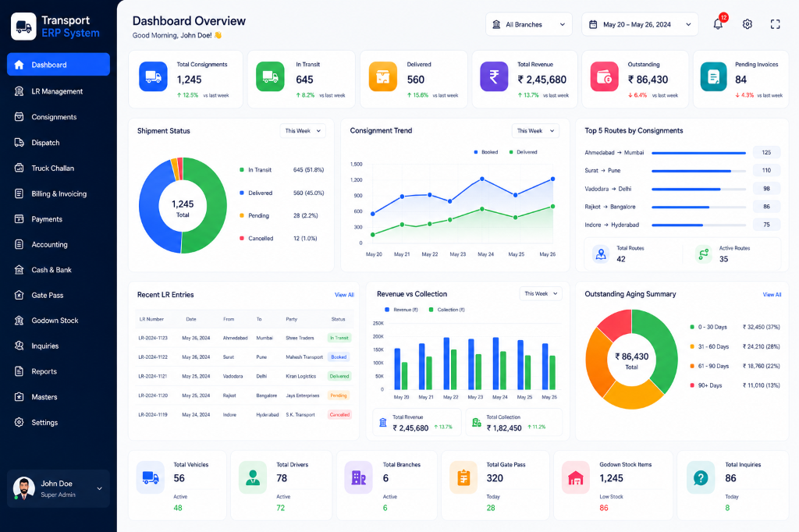
Task: Click the 1,245 Total donut chart center
Action: pyautogui.click(x=183, y=207)
